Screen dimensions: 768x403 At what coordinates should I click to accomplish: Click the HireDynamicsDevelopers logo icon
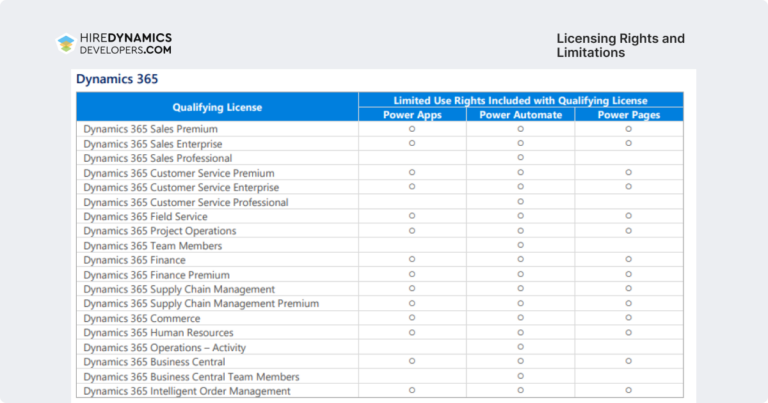(x=66, y=43)
